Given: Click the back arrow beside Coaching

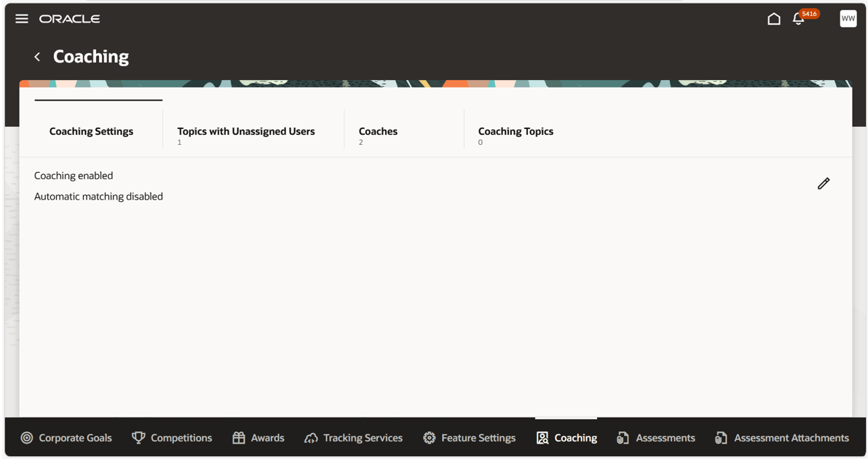Looking at the screenshot, I should click(x=37, y=57).
